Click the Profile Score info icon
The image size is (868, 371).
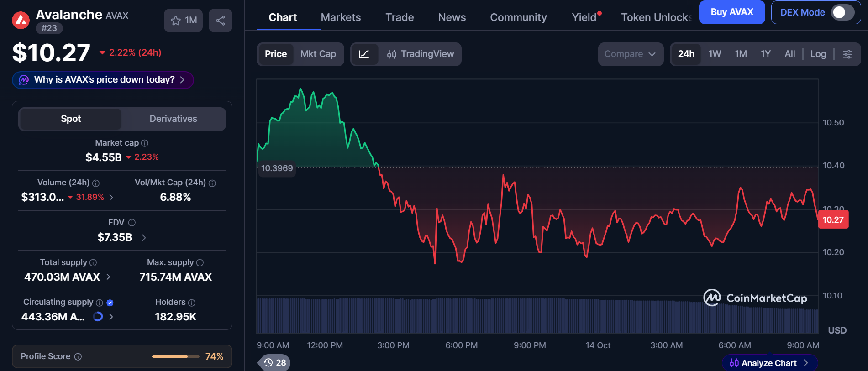point(78,357)
